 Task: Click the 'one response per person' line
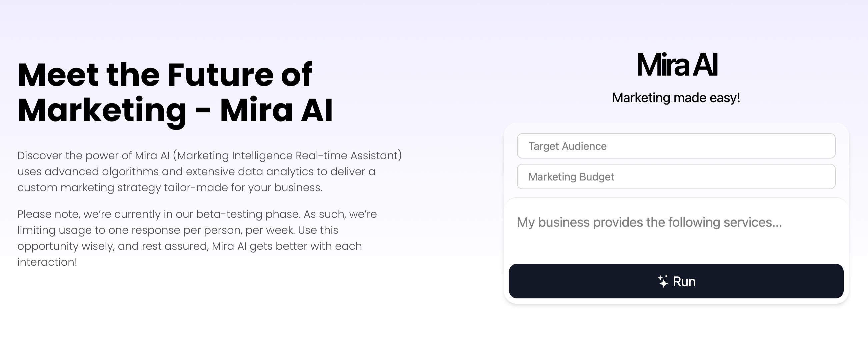[178, 230]
